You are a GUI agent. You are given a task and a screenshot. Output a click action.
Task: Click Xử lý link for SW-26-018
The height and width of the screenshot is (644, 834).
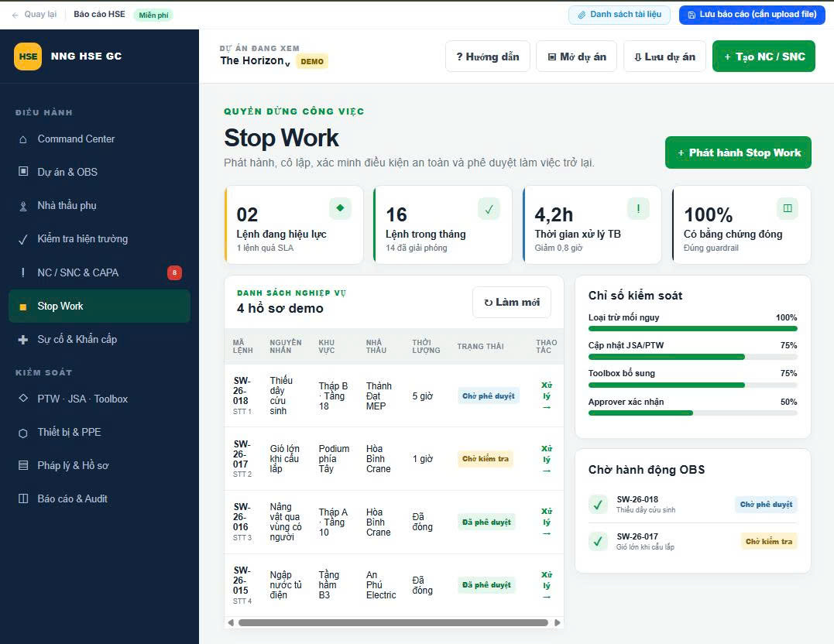(547, 396)
